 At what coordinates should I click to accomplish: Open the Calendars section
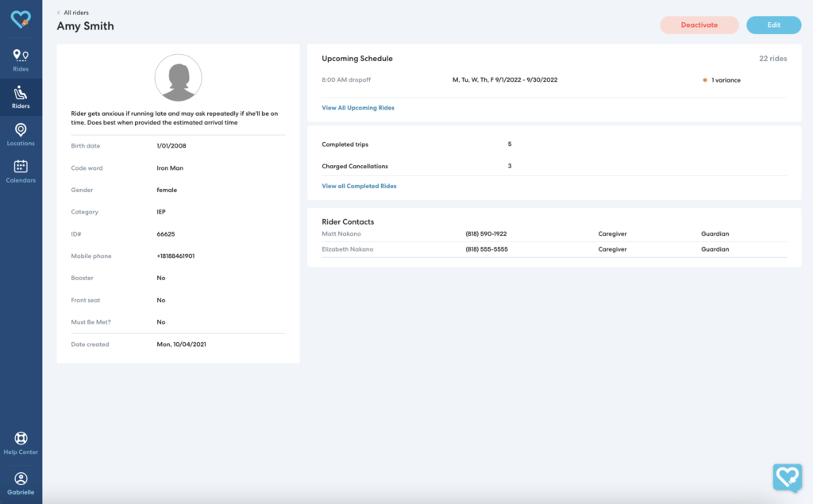21,172
